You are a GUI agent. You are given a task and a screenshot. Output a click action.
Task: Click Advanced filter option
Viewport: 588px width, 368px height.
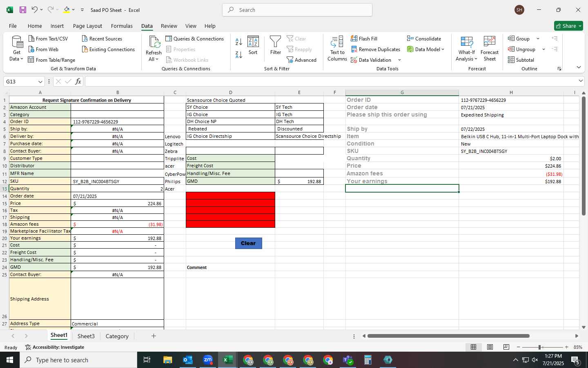pos(302,60)
